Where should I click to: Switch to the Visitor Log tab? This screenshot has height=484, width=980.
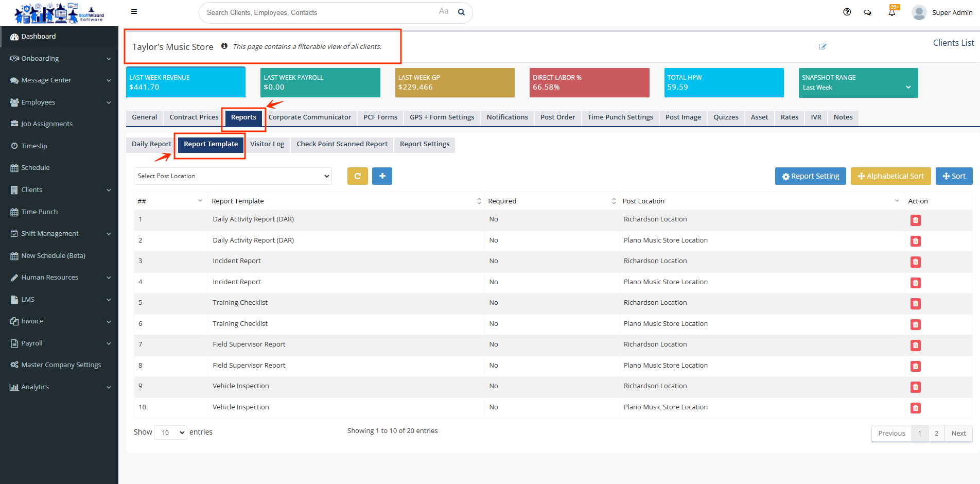[267, 144]
